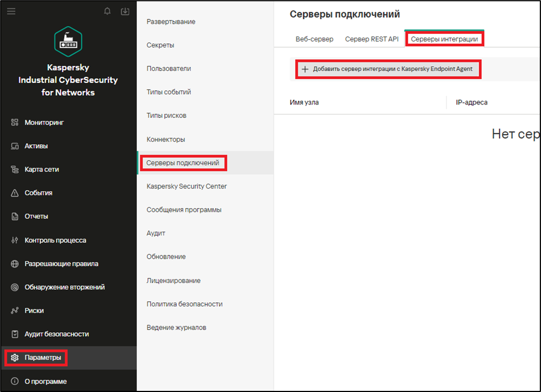
Task: Click the Kaspersky factory logo
Action: [x=68, y=41]
